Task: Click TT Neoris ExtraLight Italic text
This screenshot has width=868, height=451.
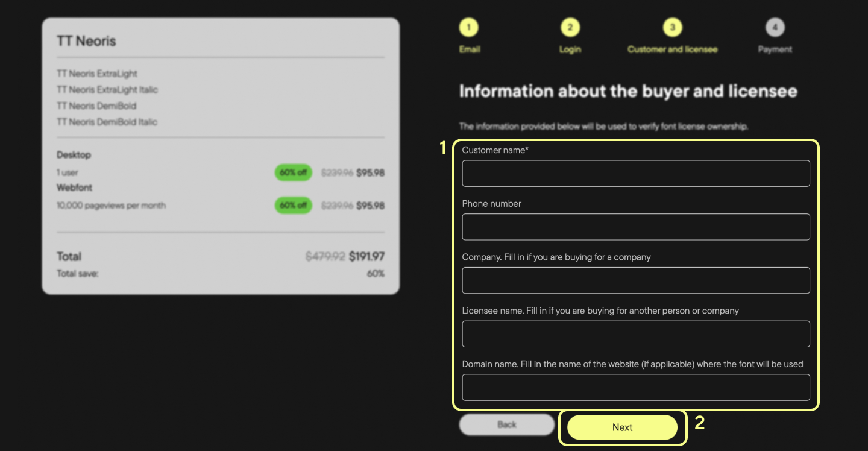Action: point(107,90)
